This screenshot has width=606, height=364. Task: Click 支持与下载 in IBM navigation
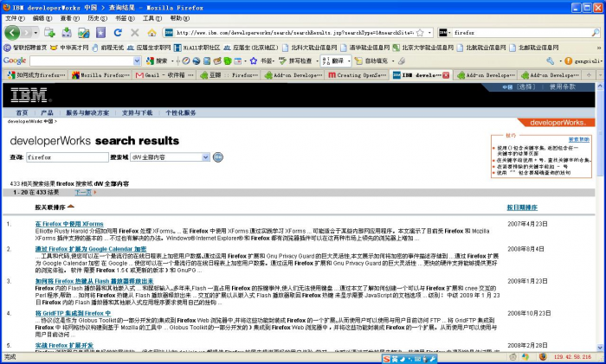137,112
